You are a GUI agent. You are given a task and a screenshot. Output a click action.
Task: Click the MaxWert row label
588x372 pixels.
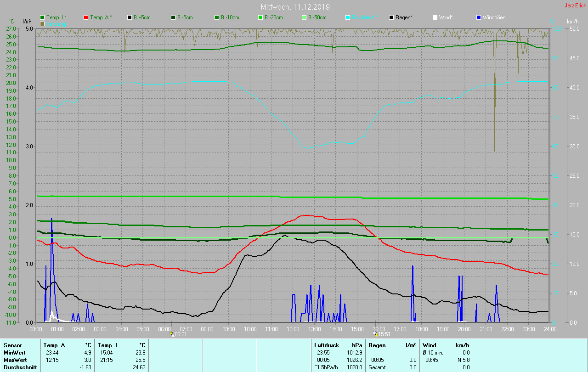16,360
